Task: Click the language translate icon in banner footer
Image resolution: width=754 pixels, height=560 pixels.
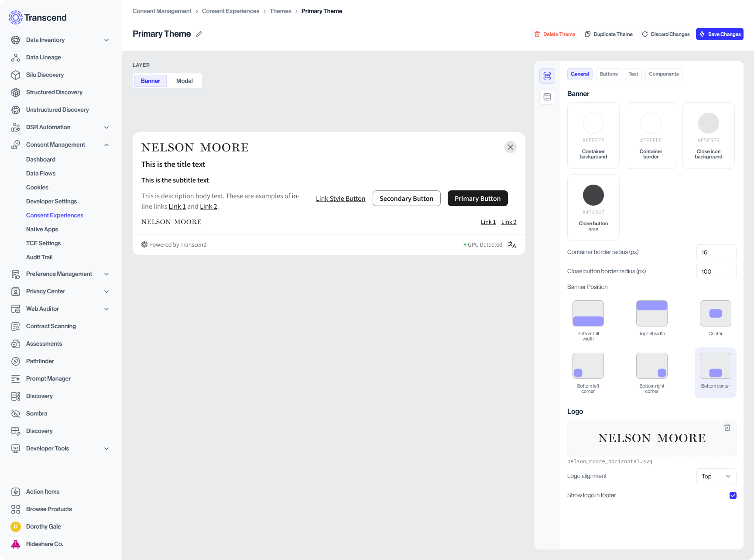Action: coord(512,245)
